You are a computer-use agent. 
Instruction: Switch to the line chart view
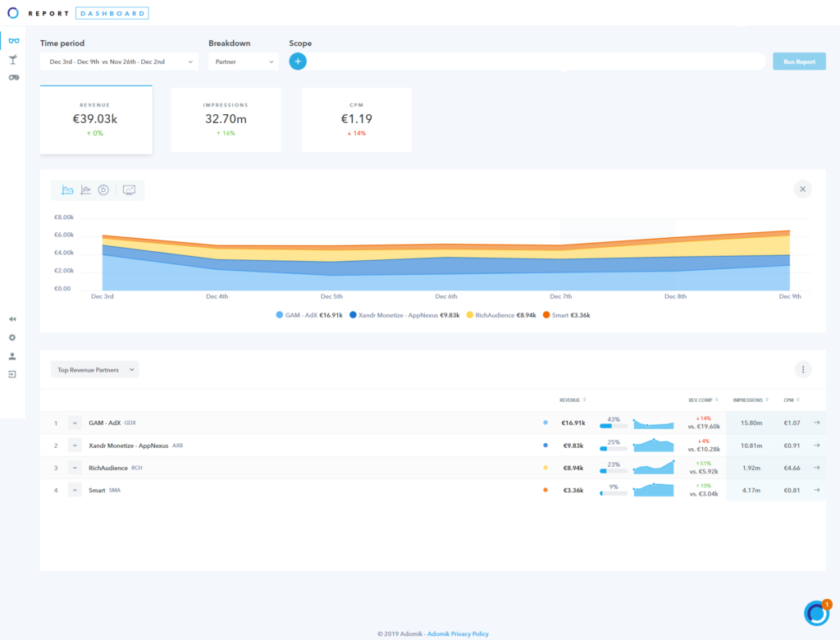(85, 190)
